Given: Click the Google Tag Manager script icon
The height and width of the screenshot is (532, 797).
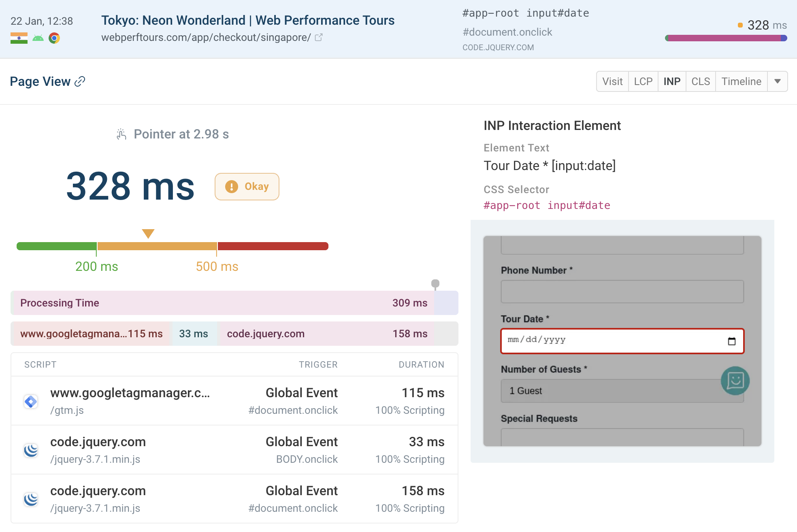Looking at the screenshot, I should (31, 402).
